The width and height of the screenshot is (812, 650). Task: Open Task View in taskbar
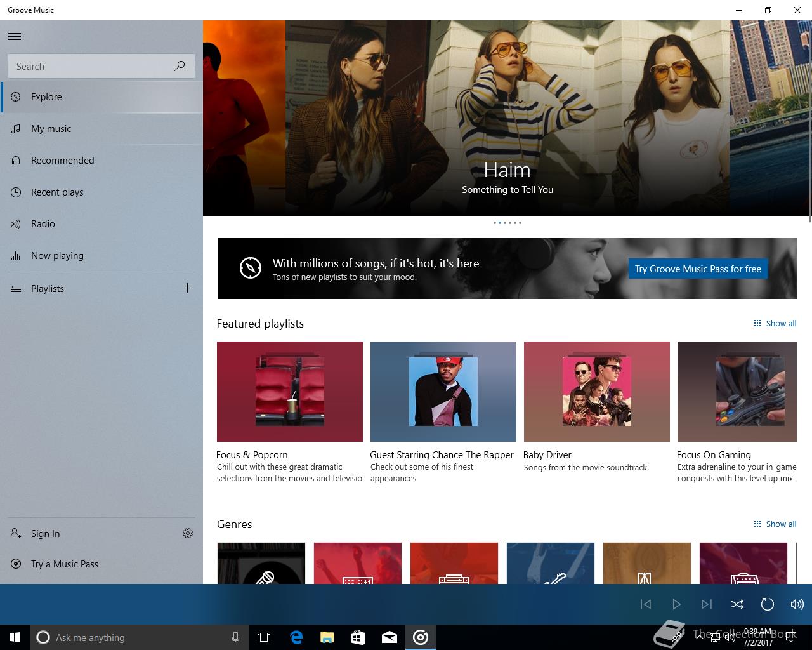(264, 637)
